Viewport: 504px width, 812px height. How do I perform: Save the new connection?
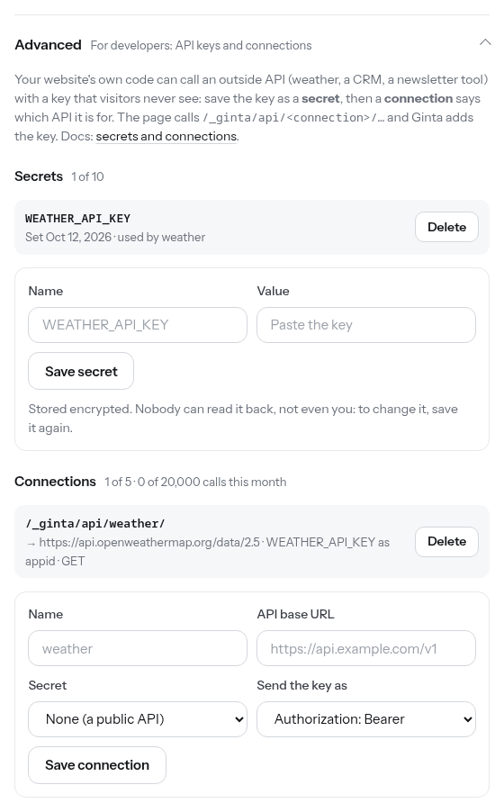tap(97, 765)
